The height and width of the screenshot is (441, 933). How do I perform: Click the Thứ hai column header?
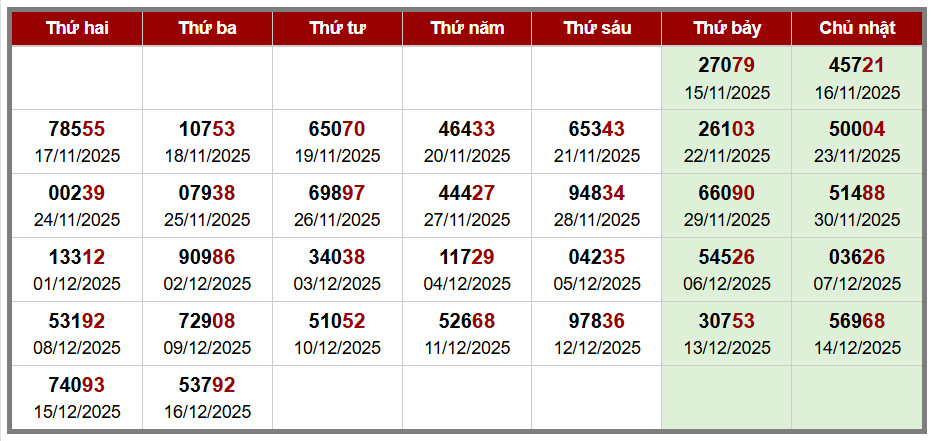point(77,28)
